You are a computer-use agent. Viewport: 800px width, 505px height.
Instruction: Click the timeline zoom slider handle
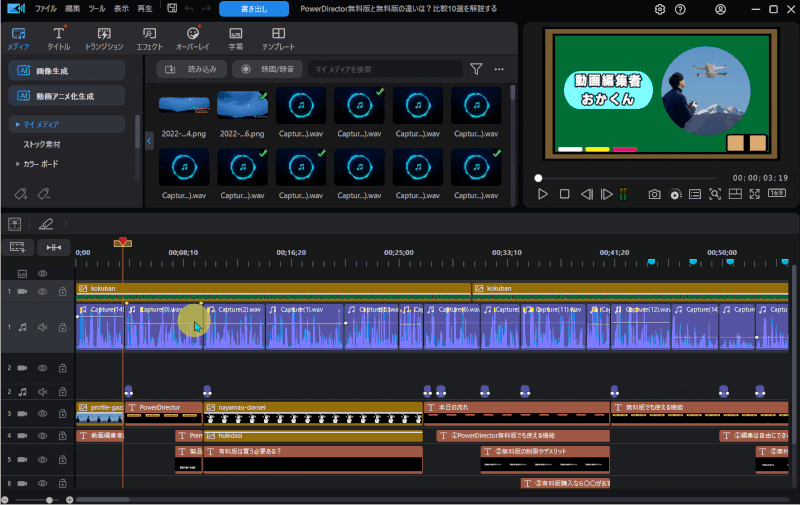49,500
